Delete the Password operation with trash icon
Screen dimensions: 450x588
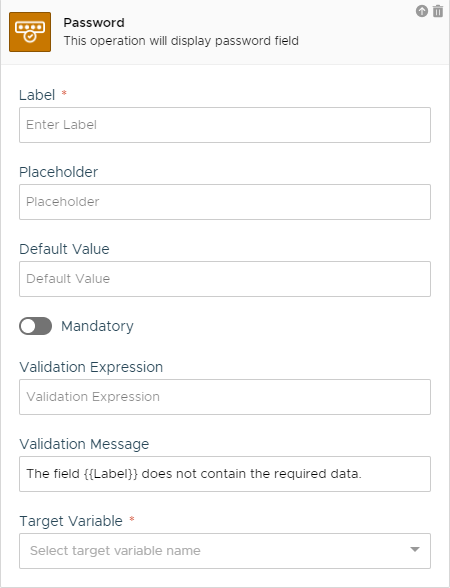coord(438,11)
